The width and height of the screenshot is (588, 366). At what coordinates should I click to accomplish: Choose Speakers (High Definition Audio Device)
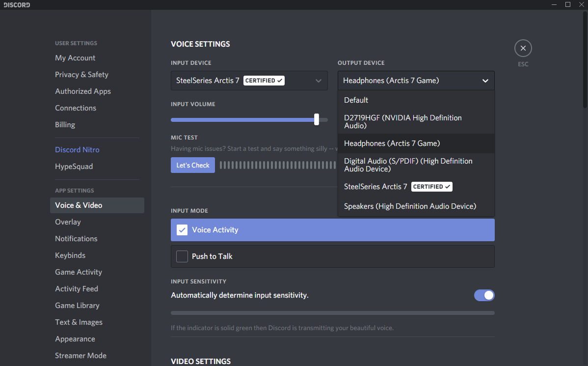(416, 206)
